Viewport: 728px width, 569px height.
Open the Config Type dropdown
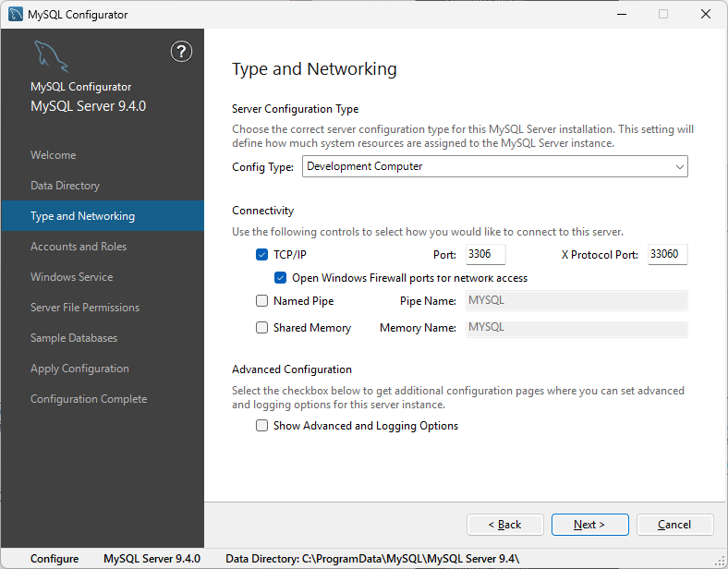pos(494,166)
